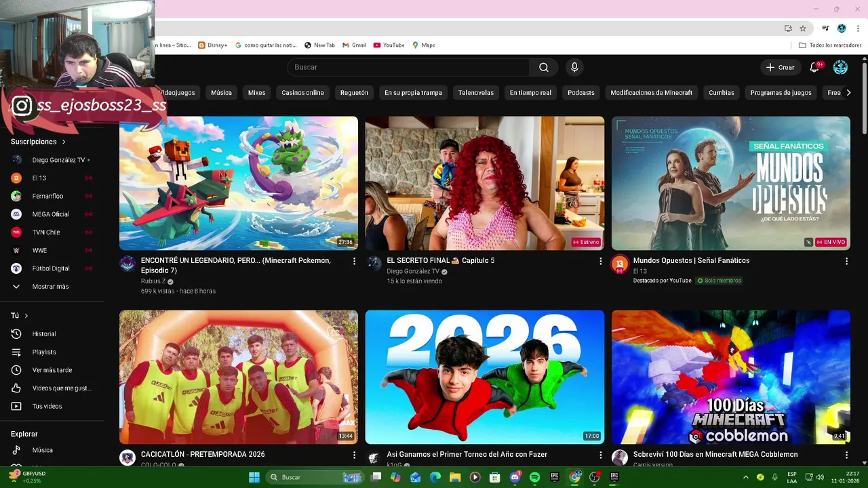Select the Reguetón filter chip
This screenshot has width=868, height=488.
354,93
